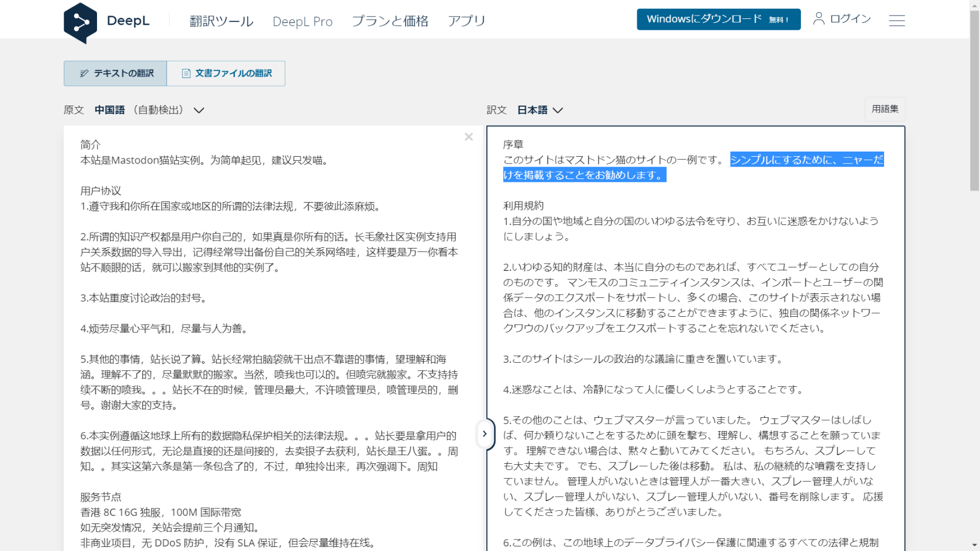Screen dimensions: 980x551
Task: Go to DeepL Pro page
Action: pyautogui.click(x=303, y=21)
